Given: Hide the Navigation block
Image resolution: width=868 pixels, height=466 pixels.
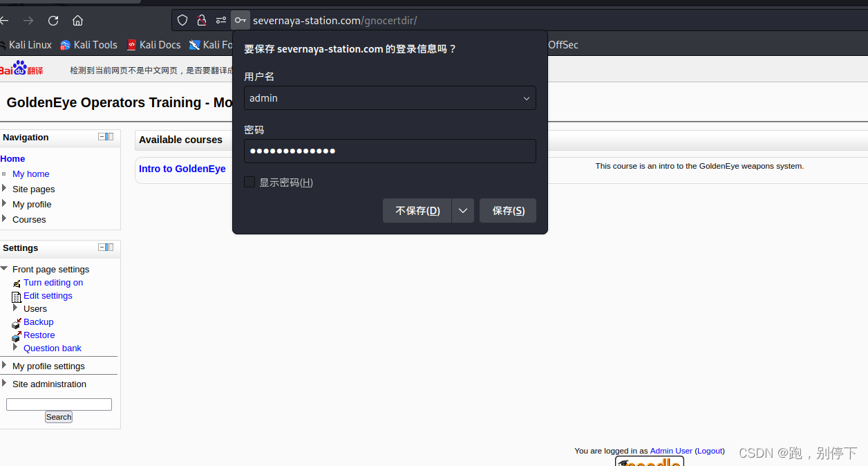Looking at the screenshot, I should (102, 137).
